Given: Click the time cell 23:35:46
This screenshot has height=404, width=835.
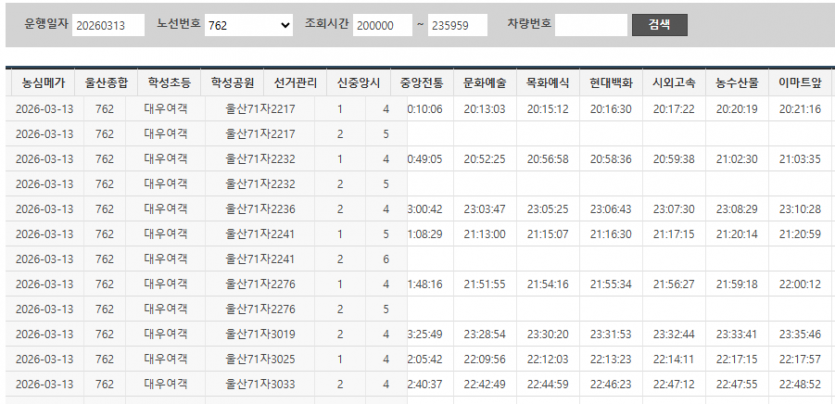Looking at the screenshot, I should [x=799, y=334].
